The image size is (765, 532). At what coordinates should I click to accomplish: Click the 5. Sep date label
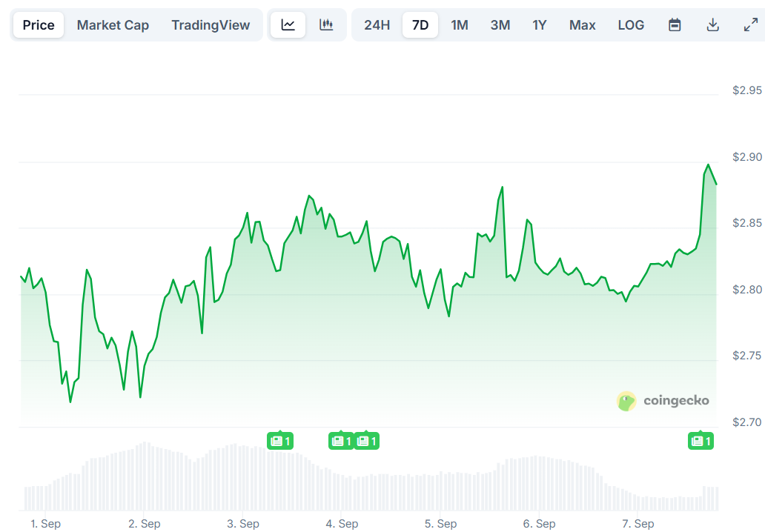coord(440,524)
